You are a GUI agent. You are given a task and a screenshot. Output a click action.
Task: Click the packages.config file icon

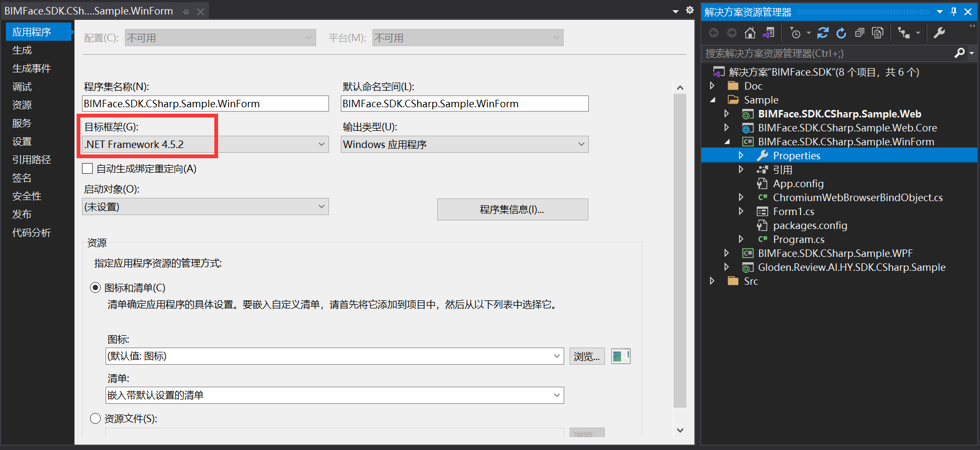click(x=762, y=225)
